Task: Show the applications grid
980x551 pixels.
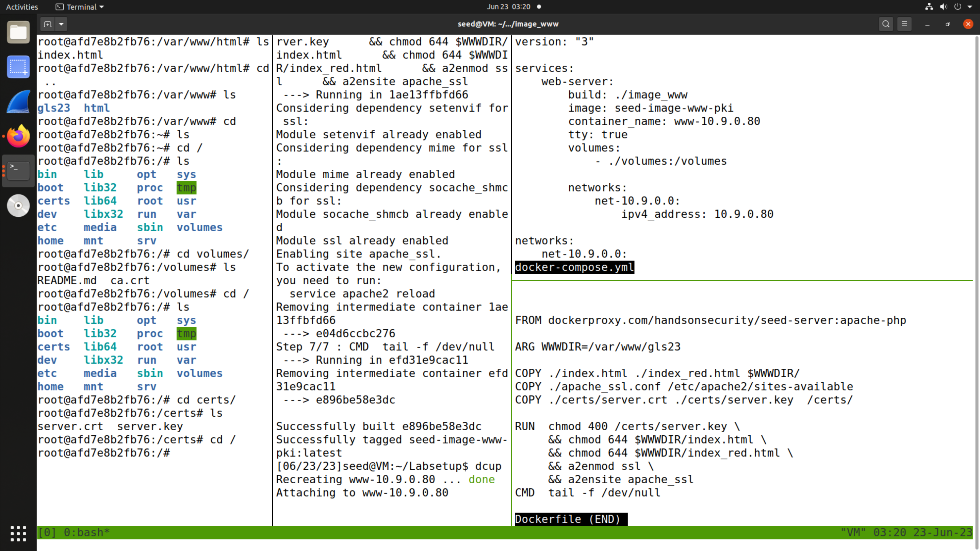Action: [x=18, y=534]
